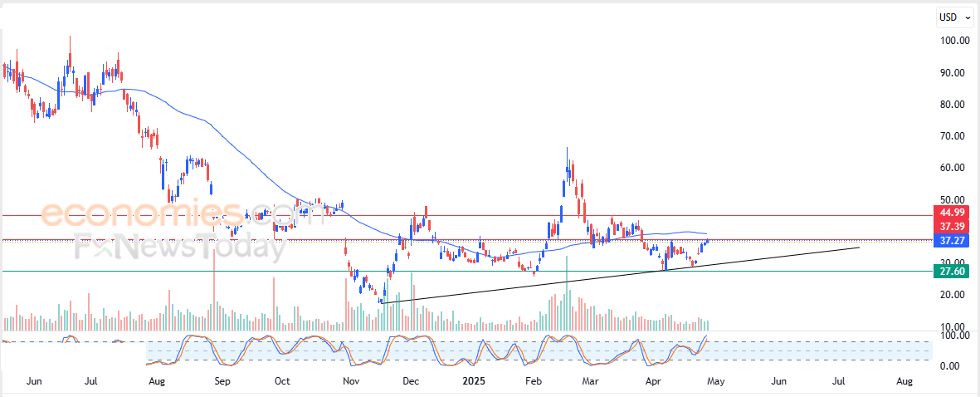Select the red 44.99 price label
The image size is (980, 397).
951,213
